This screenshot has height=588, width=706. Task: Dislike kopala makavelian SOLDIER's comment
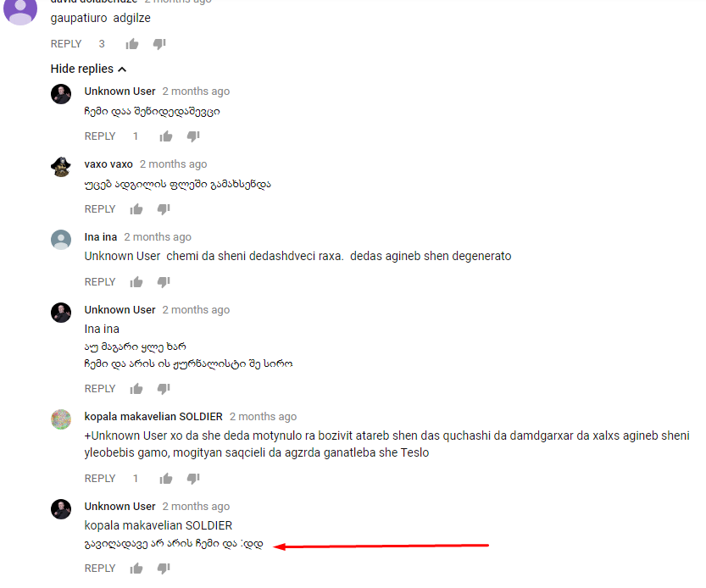193,478
